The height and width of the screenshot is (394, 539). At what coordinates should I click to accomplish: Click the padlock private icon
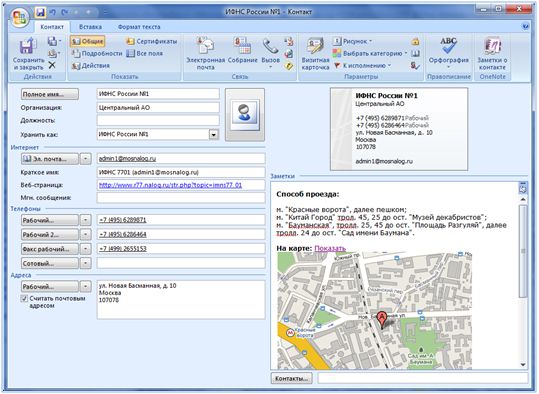[x=415, y=42]
